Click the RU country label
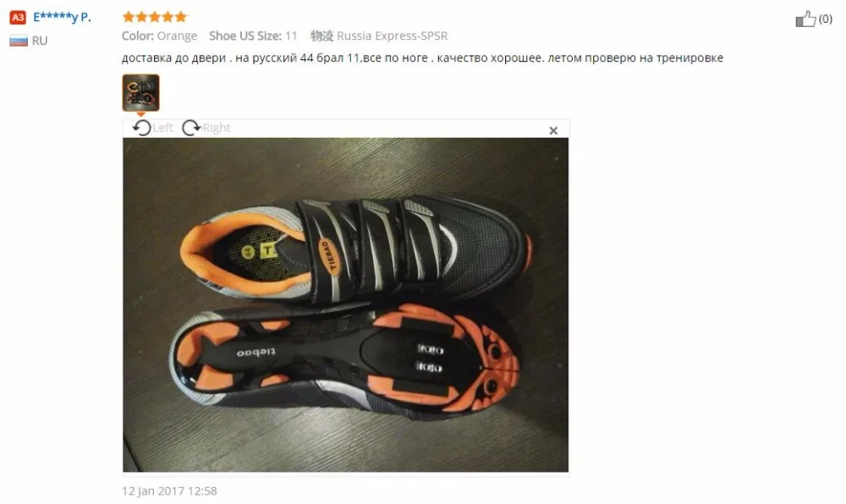The width and height of the screenshot is (846, 504). click(40, 41)
